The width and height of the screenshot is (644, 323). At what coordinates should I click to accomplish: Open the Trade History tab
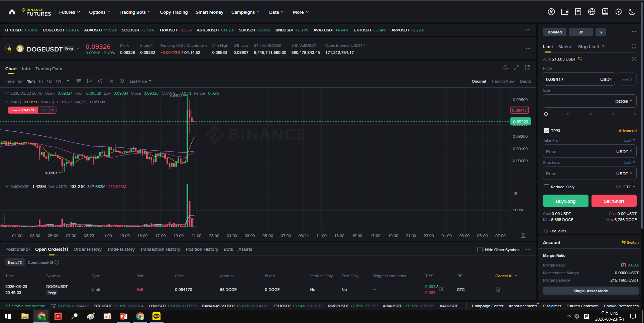point(121,249)
